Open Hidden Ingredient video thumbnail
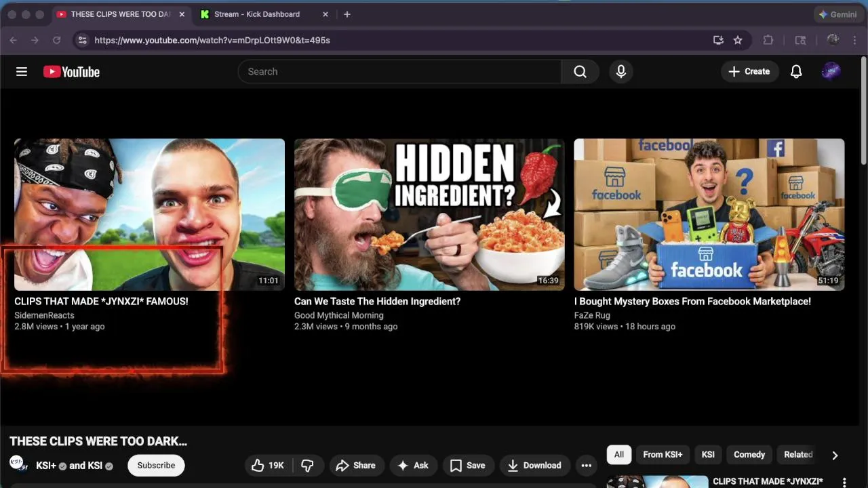Screen dimensions: 868x488 click(x=429, y=214)
